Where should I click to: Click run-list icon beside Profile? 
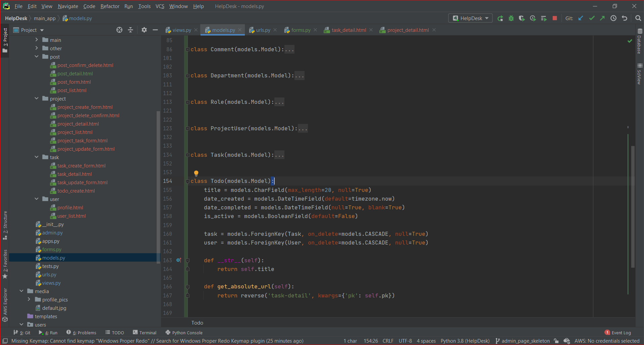(x=544, y=18)
